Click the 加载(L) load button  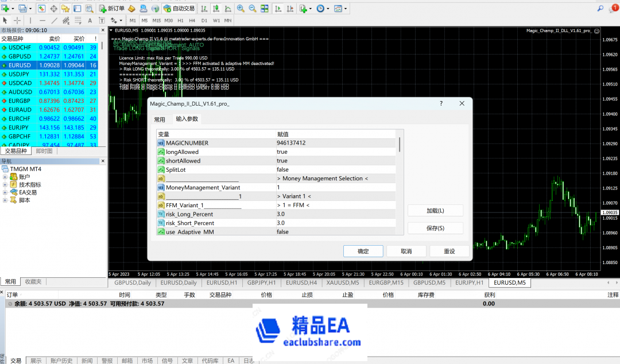coord(435,210)
